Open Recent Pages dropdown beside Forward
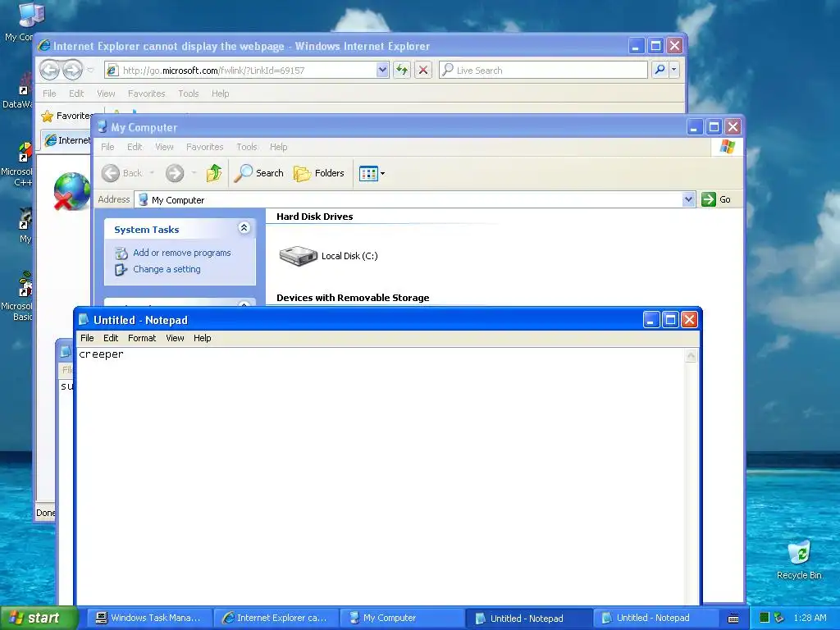The width and height of the screenshot is (840, 630). 90,70
